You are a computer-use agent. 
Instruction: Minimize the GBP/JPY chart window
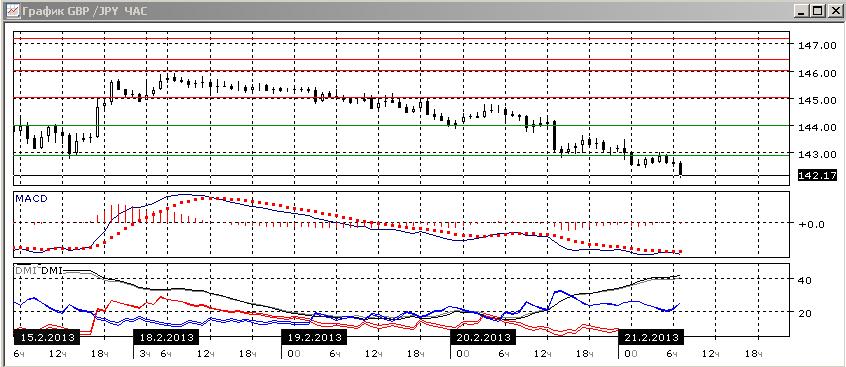(x=803, y=10)
